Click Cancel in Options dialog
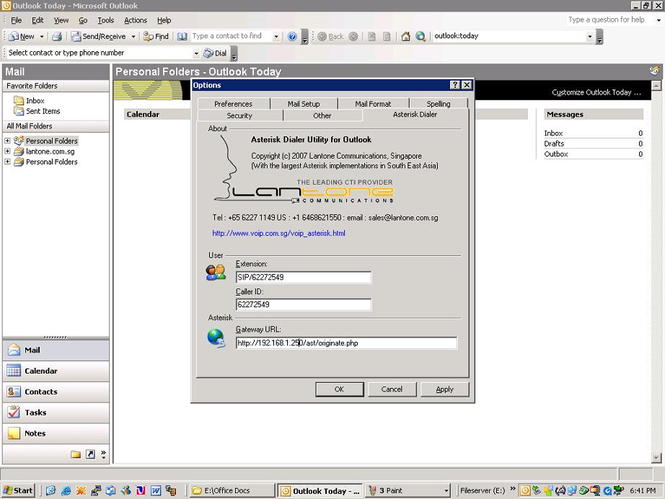665x499 pixels. pyautogui.click(x=392, y=389)
